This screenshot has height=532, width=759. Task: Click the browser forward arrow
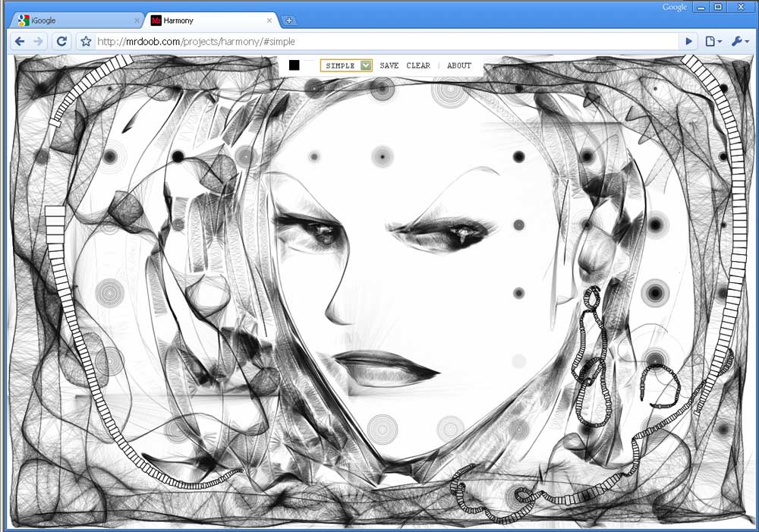pyautogui.click(x=38, y=42)
